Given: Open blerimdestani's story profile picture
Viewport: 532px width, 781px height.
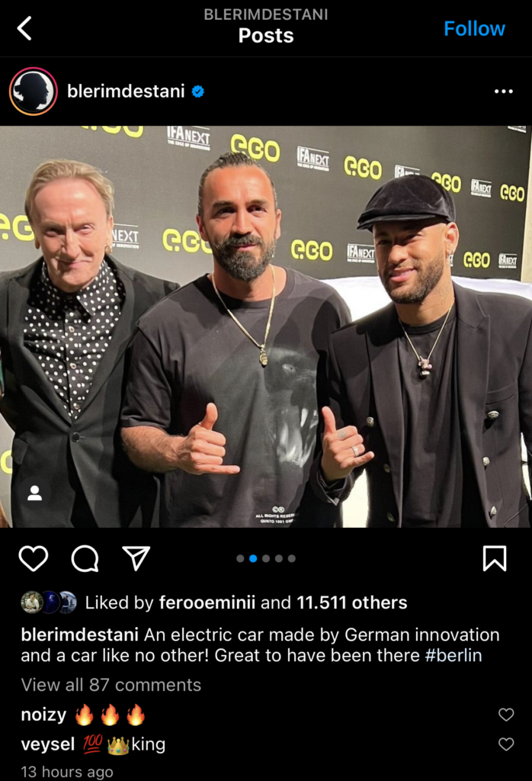Looking at the screenshot, I should point(34,92).
